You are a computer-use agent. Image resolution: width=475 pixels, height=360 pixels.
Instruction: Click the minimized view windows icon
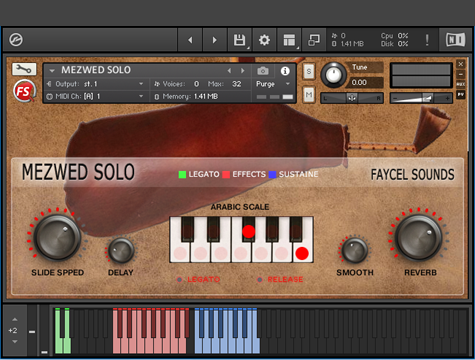pos(314,40)
